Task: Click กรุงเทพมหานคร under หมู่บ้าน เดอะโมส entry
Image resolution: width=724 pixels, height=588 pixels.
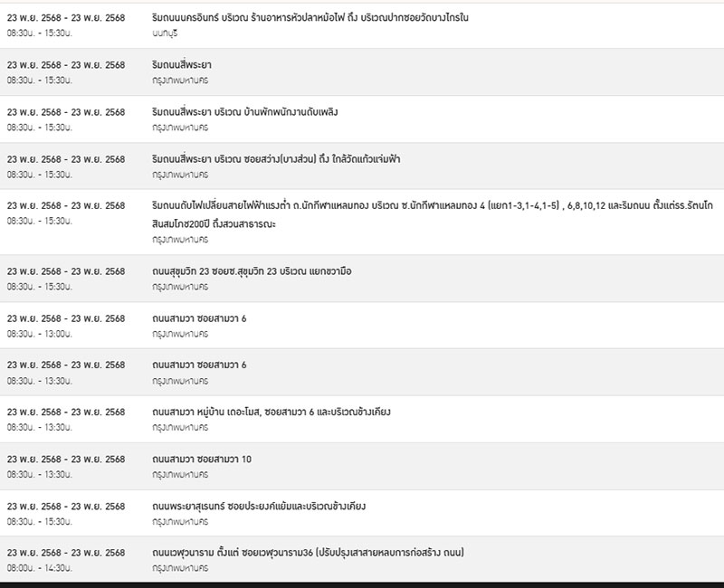Action: (x=180, y=427)
